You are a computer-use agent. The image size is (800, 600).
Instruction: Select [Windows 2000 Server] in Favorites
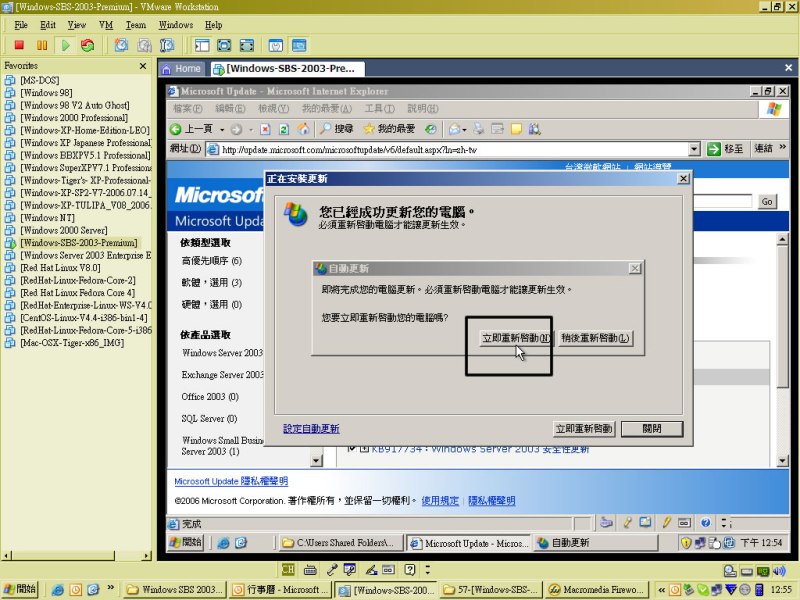click(64, 231)
